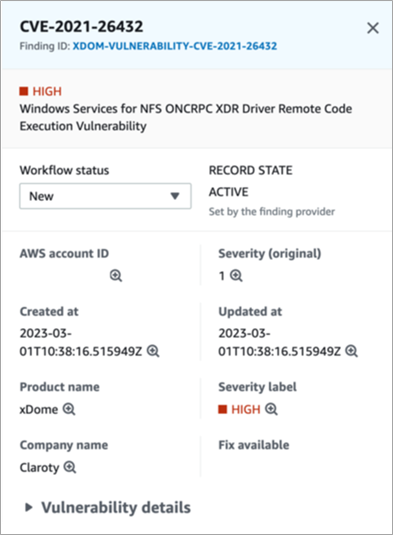
Task: Click the ACTIVE record state value
Action: coord(229,192)
